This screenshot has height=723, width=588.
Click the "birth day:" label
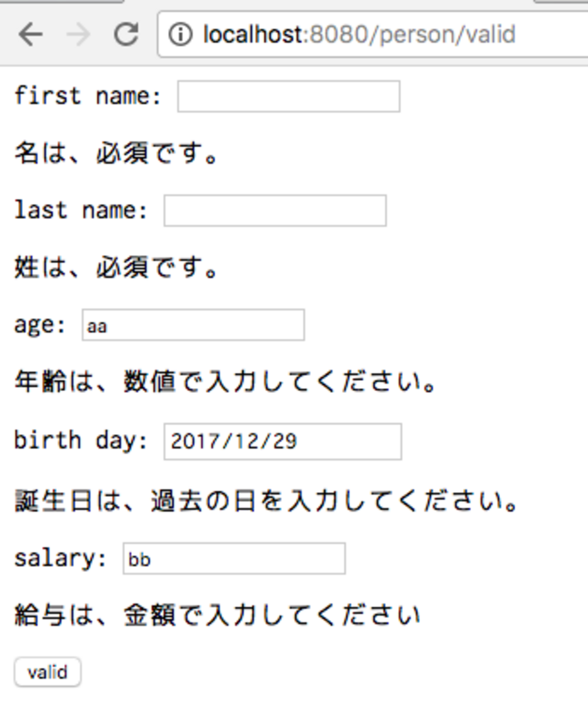tap(81, 441)
